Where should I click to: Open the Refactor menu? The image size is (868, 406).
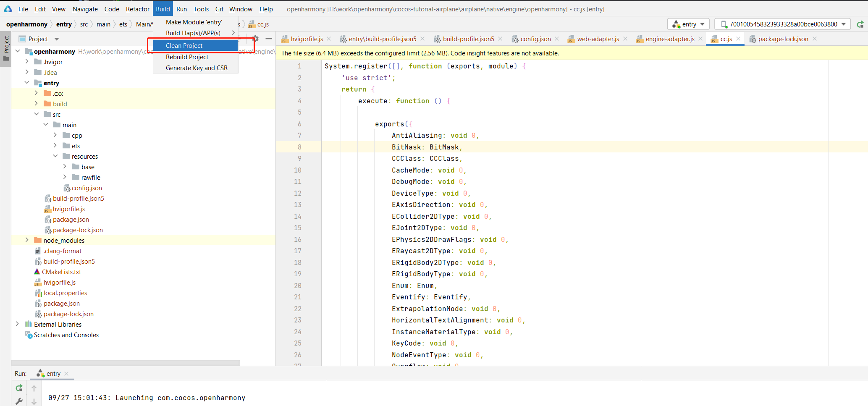[137, 9]
